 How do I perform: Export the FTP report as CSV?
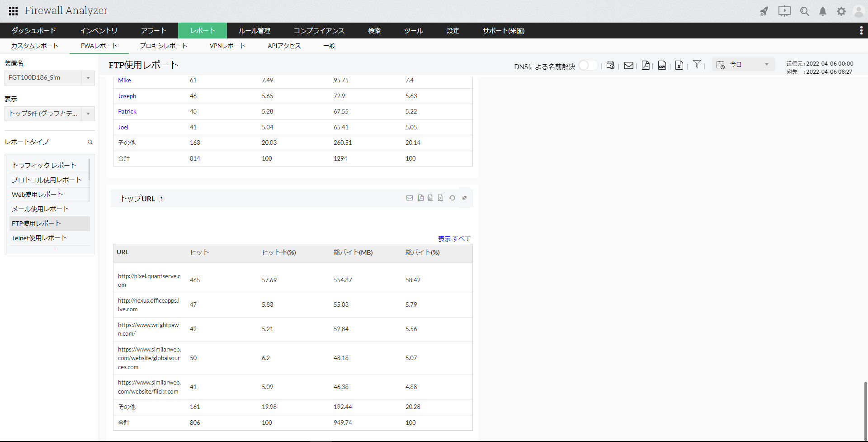coord(662,65)
